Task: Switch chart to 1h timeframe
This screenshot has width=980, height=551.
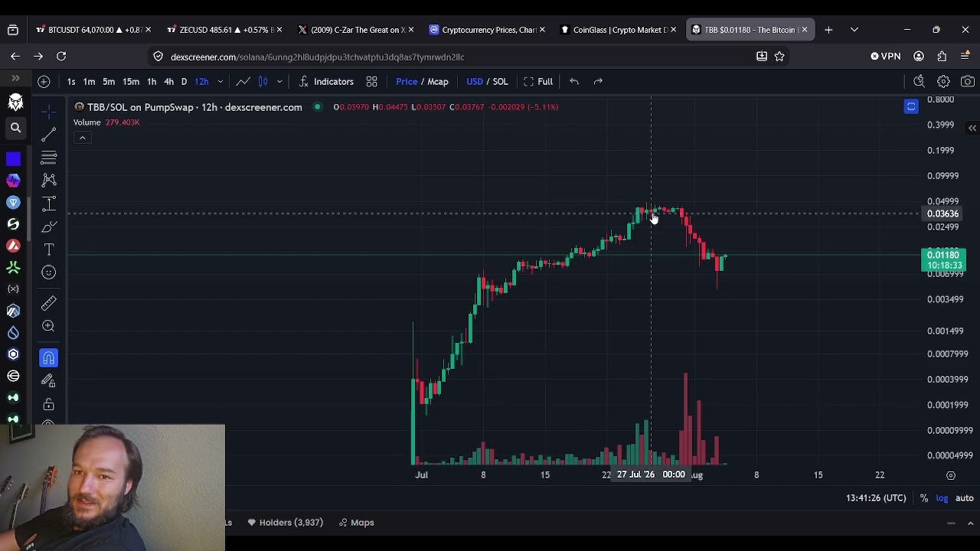Action: click(x=152, y=81)
